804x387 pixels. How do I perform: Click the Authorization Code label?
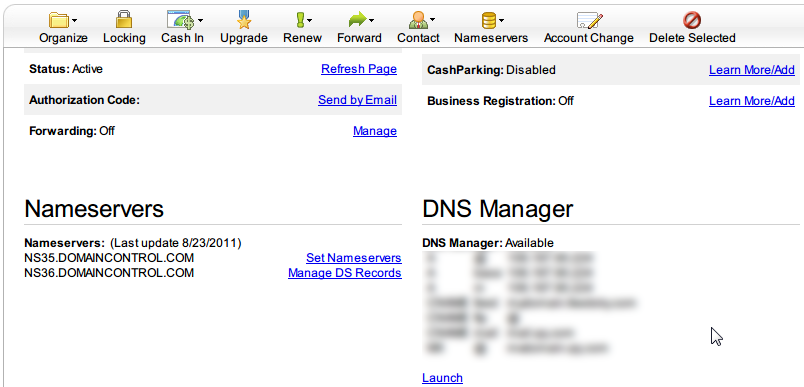point(85,100)
